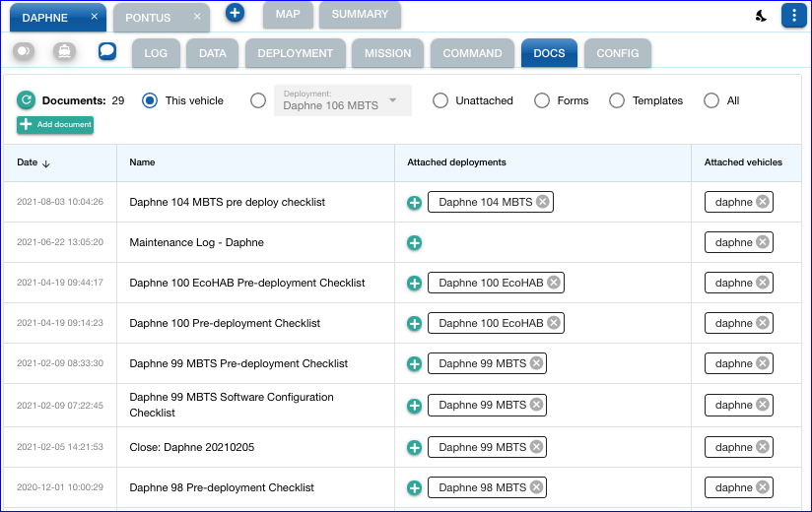The image size is (812, 512).
Task: Switch to the MISSION tab
Action: 388,53
